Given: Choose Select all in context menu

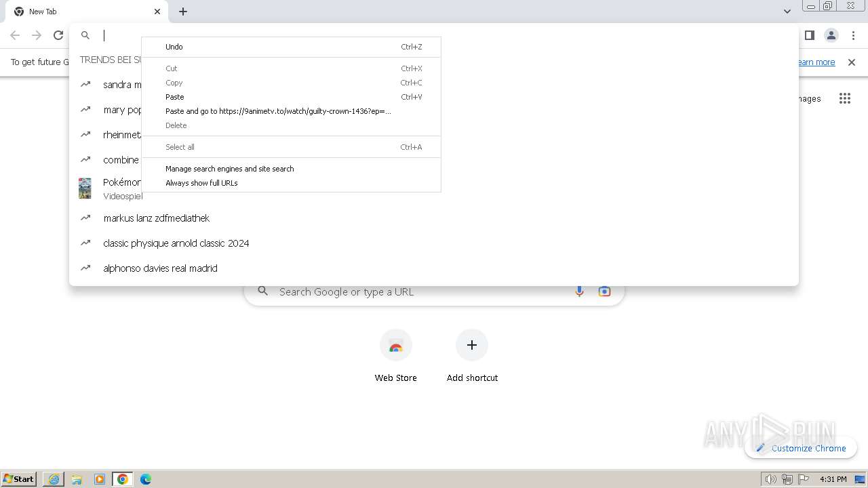Looking at the screenshot, I should click(x=291, y=147).
